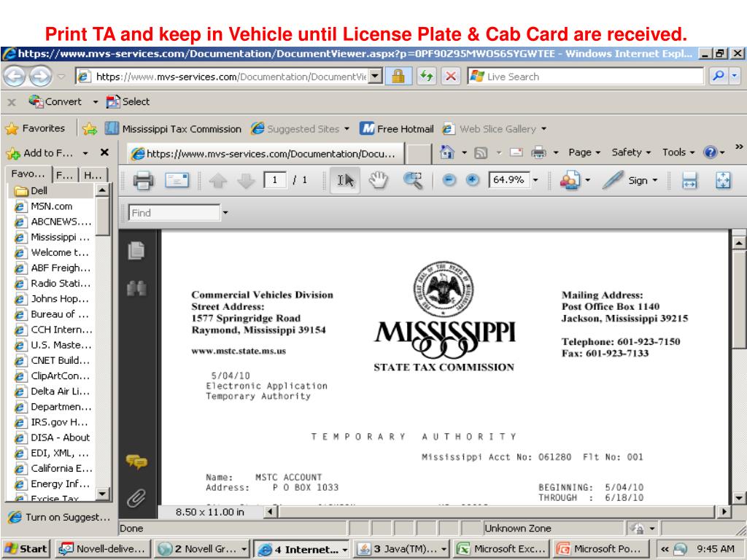Select the mvs-services.com browser tab
Image resolution: width=747 pixels, height=560 pixels.
coord(266,153)
